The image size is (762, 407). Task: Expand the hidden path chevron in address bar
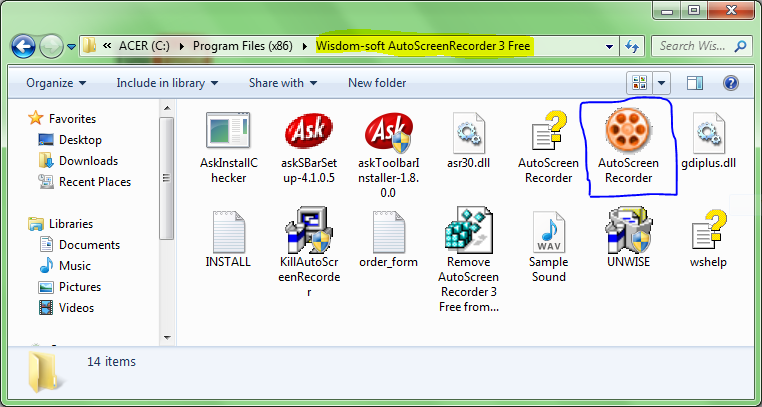click(x=107, y=46)
